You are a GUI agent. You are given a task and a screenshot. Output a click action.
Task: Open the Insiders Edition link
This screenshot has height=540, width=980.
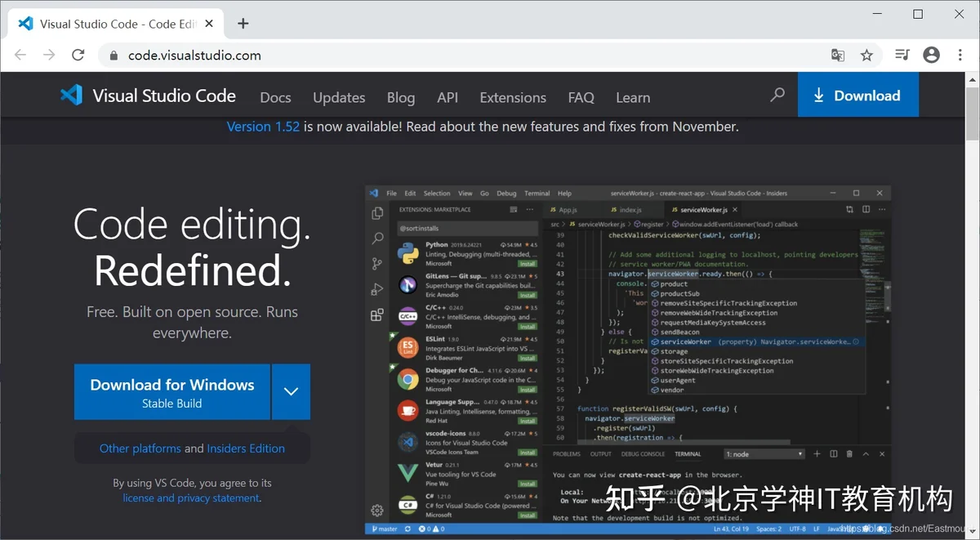(246, 449)
